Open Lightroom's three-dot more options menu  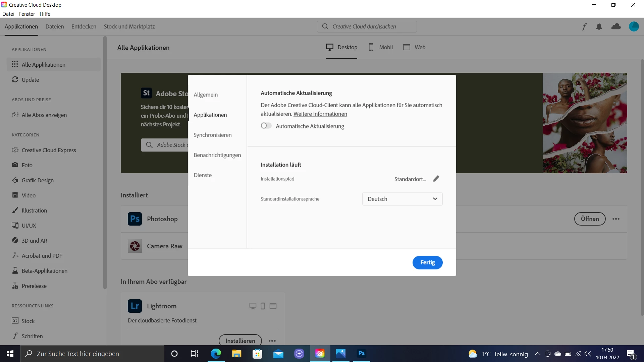pos(272,341)
